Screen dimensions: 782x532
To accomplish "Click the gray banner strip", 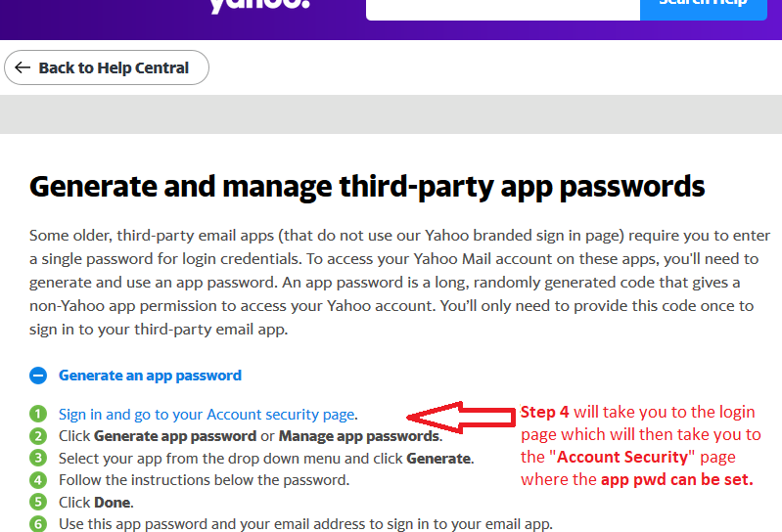I will 391,114.
